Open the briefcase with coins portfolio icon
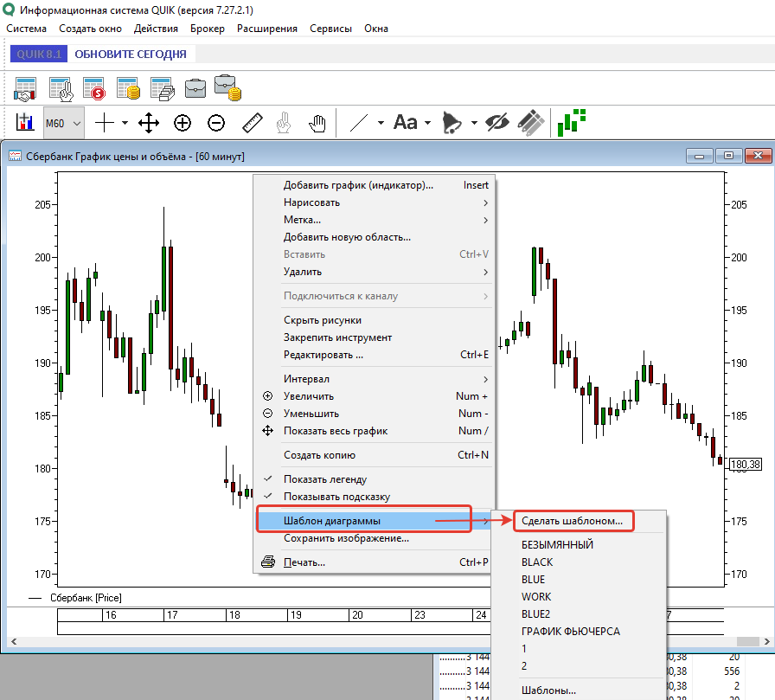Viewport: 775px width, 700px height. click(x=227, y=87)
